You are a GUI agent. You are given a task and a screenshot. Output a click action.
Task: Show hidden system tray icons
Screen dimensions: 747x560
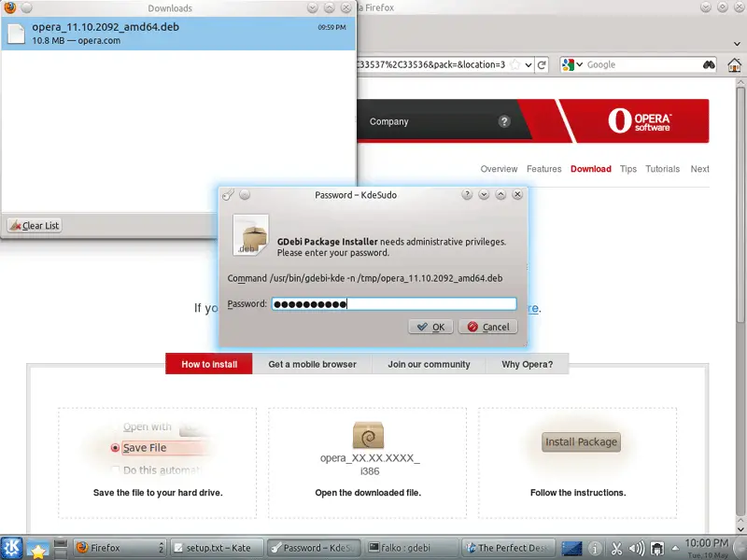(x=675, y=549)
